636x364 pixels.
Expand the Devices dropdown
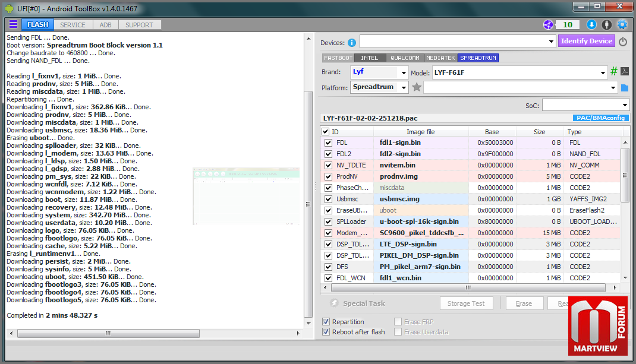pyautogui.click(x=551, y=42)
